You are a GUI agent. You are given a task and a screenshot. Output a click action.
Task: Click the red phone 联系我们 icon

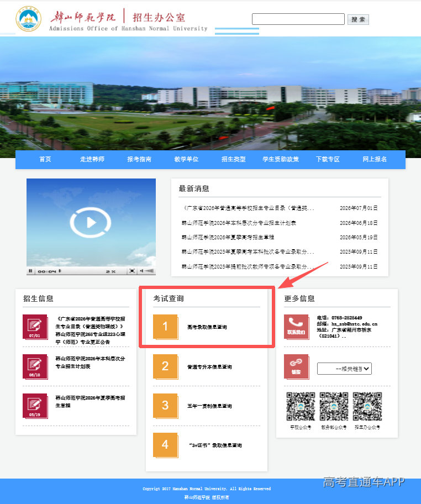click(x=296, y=327)
